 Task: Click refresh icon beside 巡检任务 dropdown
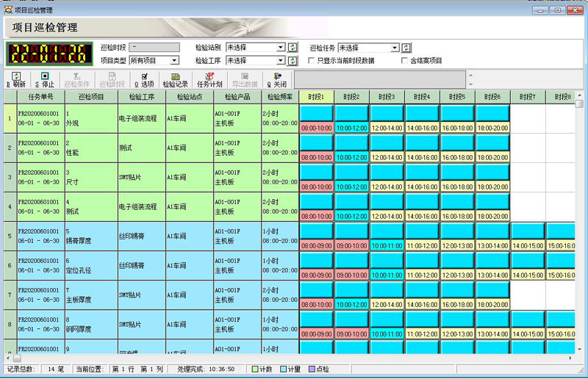click(406, 48)
